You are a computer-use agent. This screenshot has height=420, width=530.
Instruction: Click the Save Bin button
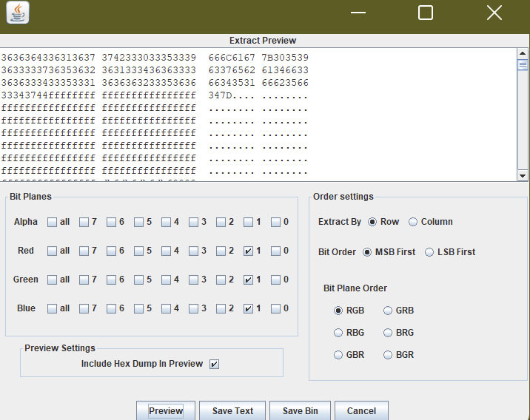[x=300, y=410]
